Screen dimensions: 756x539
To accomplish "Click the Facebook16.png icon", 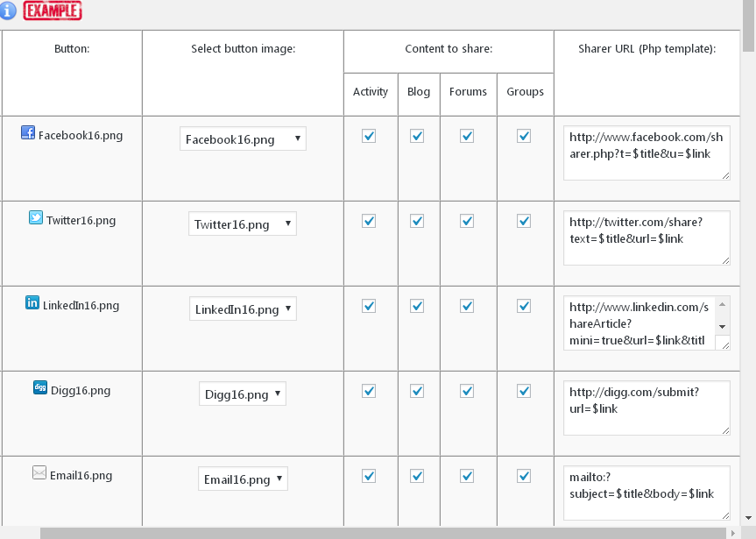I will (28, 134).
